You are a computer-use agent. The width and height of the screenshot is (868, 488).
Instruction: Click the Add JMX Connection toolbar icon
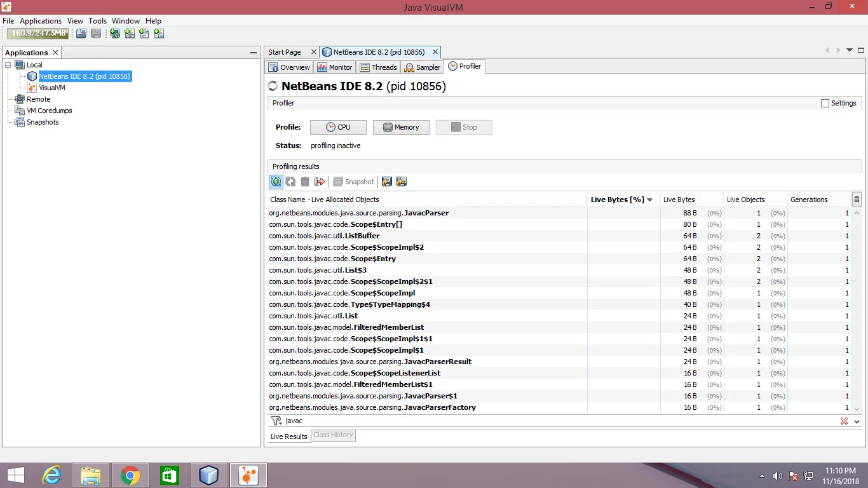130,34
